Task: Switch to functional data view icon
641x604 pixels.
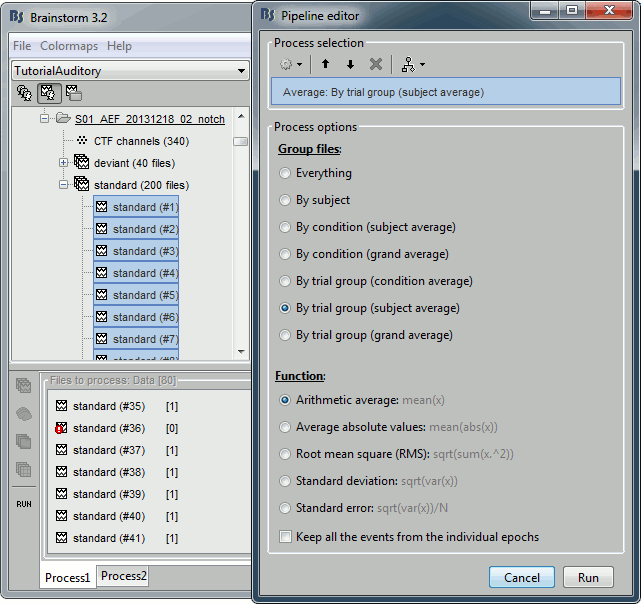Action: click(x=47, y=93)
